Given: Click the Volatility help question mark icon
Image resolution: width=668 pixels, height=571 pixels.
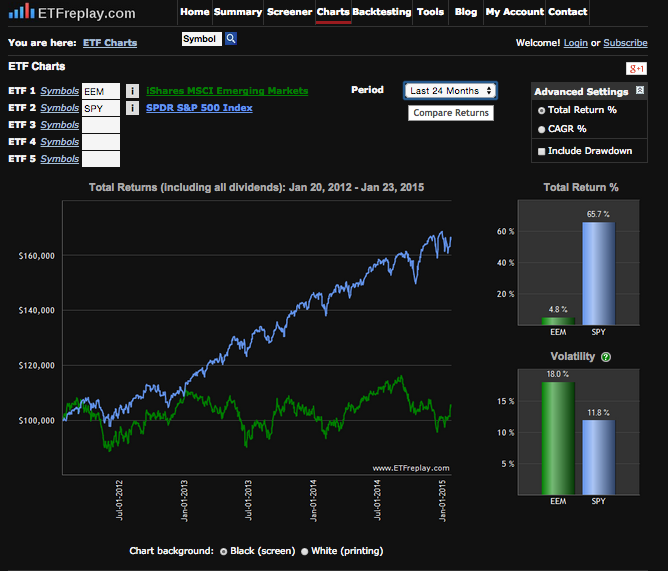Looking at the screenshot, I should tap(605, 357).
